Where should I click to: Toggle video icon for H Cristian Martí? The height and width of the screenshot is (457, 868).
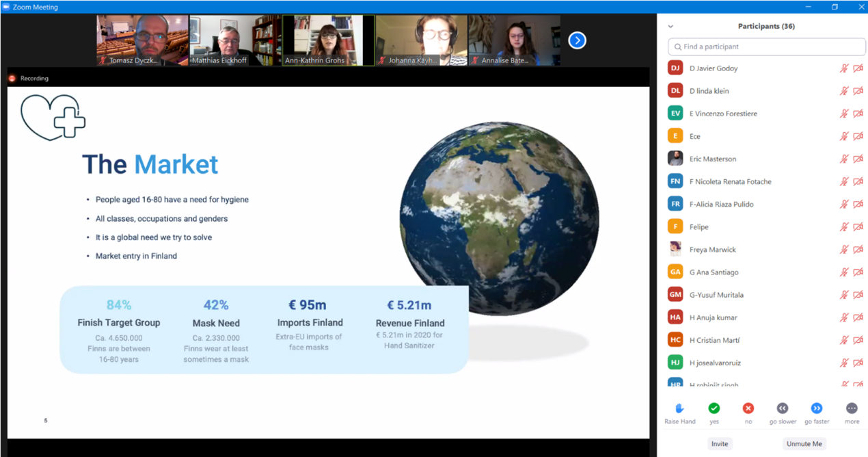pyautogui.click(x=858, y=340)
